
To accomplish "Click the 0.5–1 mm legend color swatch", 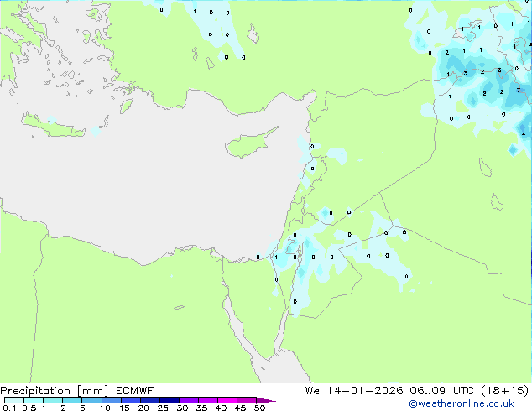I will 34,400.
